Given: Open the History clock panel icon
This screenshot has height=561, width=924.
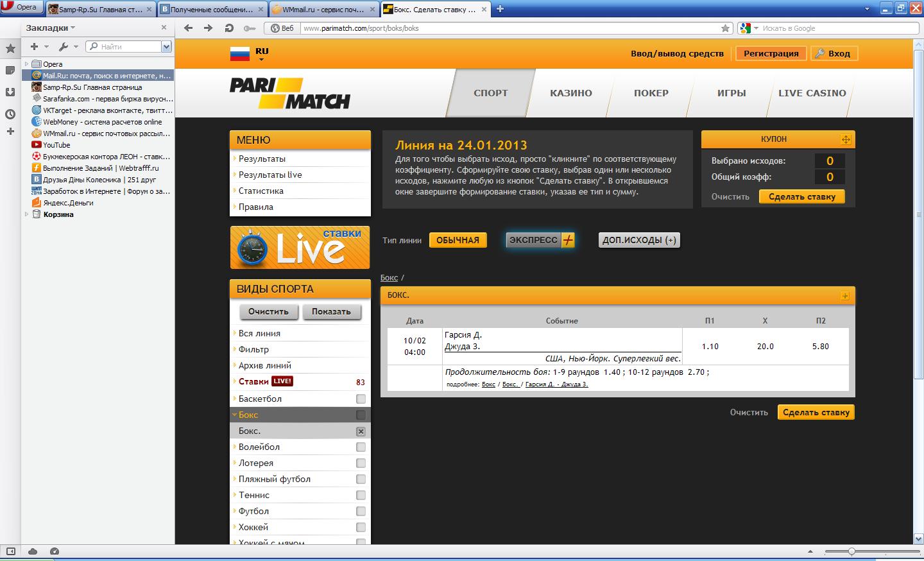Looking at the screenshot, I should (x=10, y=114).
